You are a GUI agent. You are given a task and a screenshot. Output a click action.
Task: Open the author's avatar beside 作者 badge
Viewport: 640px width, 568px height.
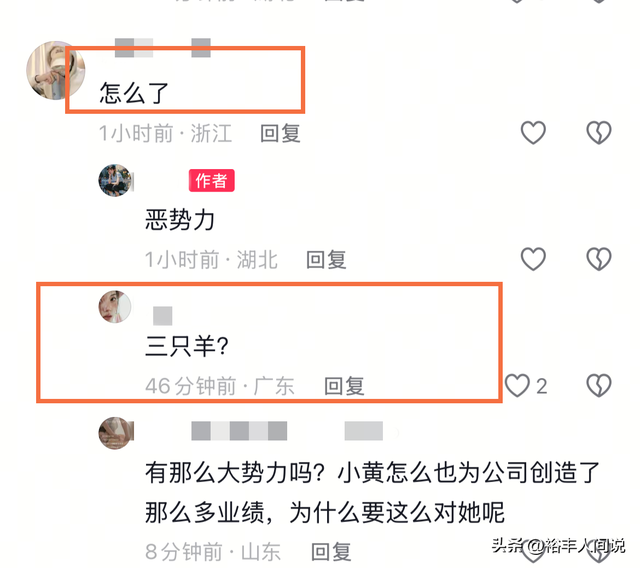[x=116, y=180]
